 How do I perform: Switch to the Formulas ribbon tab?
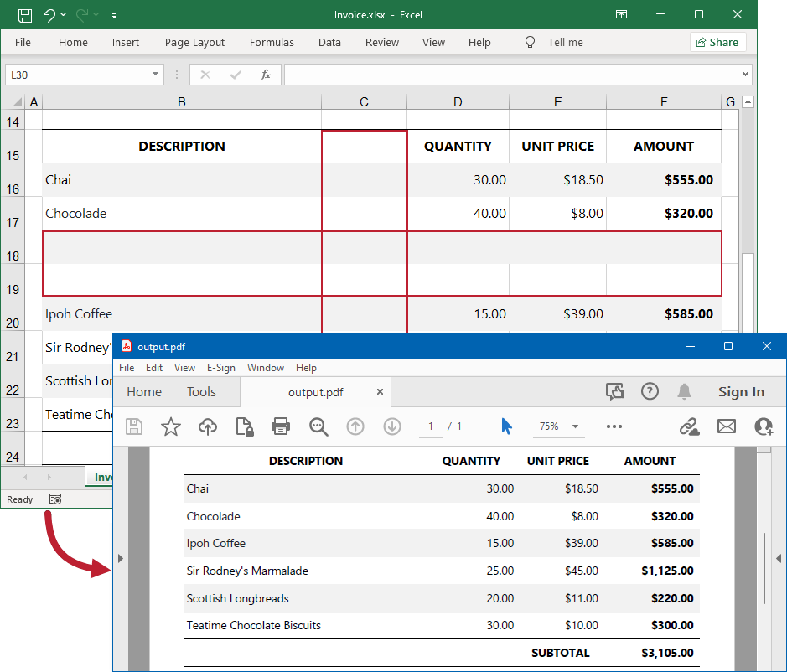(272, 42)
